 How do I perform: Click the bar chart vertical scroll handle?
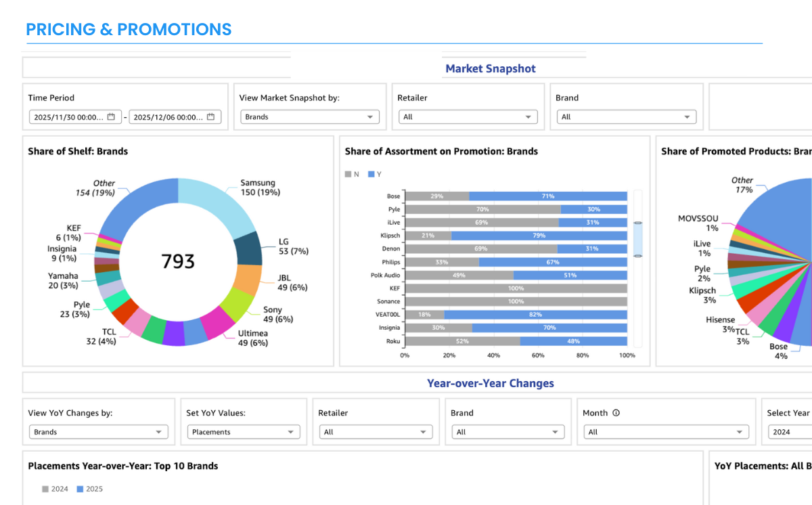[637, 239]
